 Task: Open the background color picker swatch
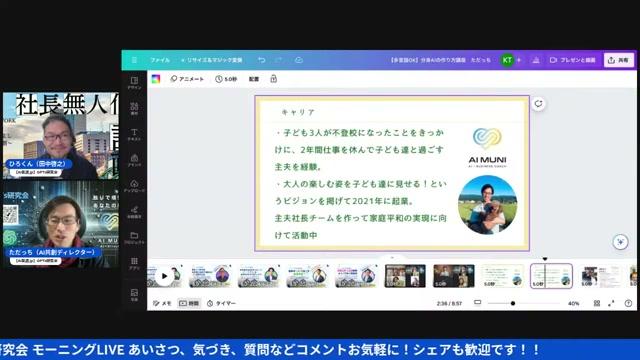156,79
